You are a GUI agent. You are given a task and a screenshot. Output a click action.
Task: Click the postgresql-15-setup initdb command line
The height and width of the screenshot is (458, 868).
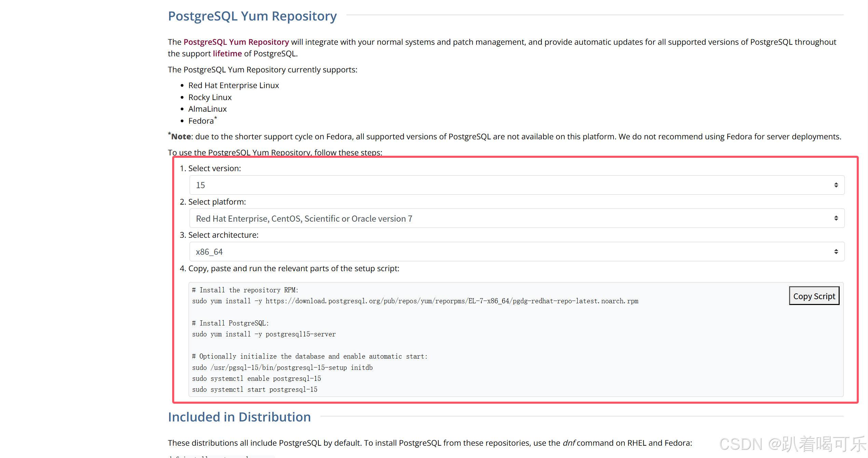click(282, 367)
